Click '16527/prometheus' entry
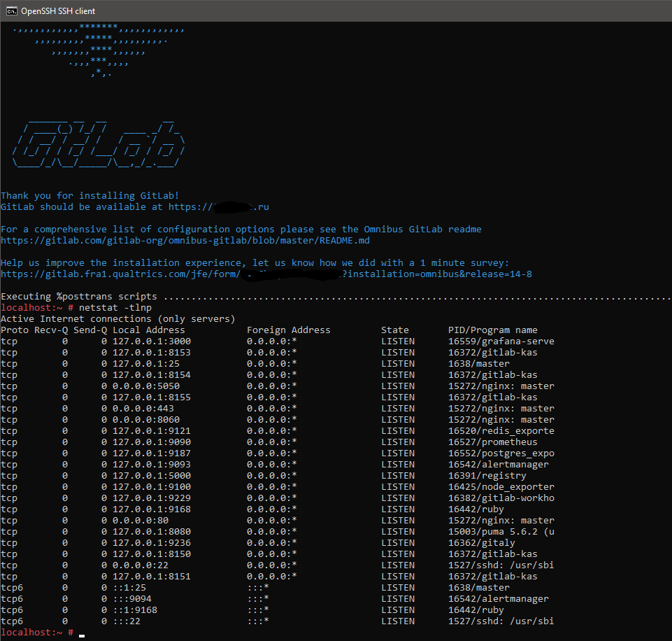 tap(492, 442)
